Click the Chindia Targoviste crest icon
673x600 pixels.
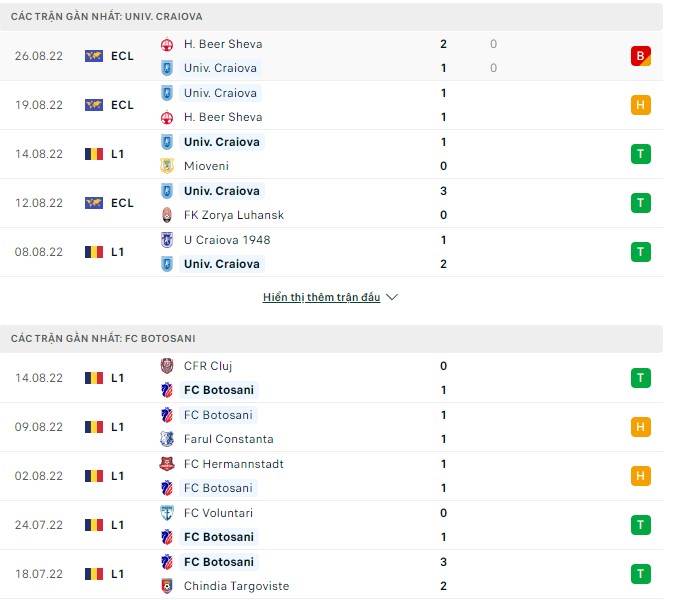point(167,586)
